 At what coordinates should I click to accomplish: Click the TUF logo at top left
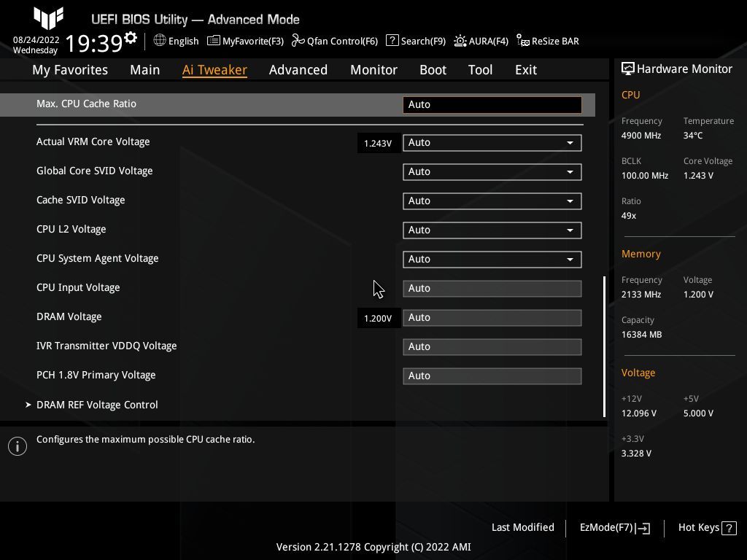tap(49, 17)
